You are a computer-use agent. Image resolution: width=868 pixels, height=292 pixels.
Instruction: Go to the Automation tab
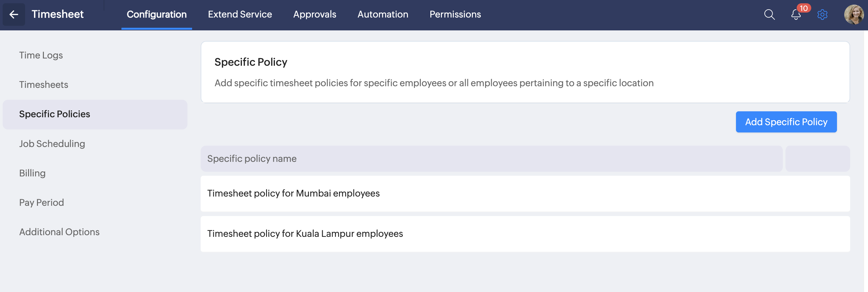click(383, 15)
